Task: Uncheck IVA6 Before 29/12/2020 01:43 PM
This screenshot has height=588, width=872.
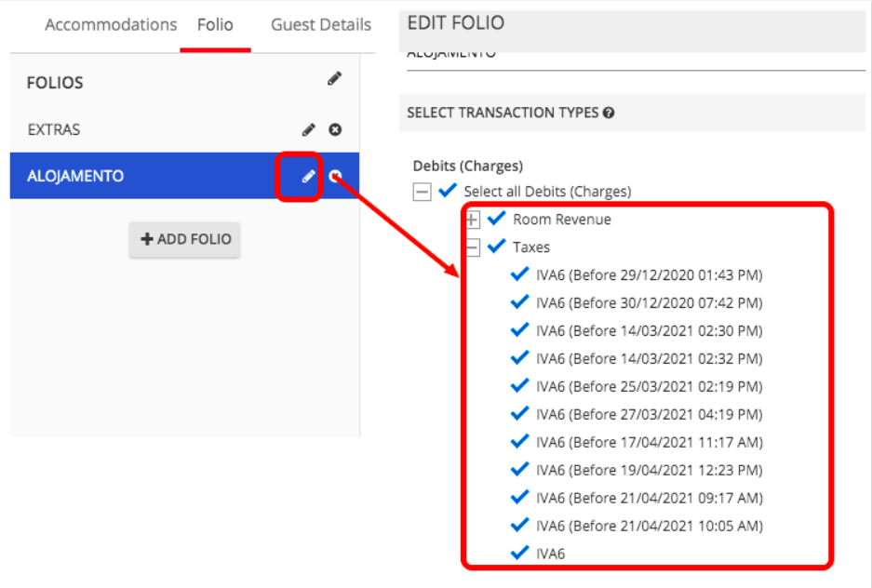Action: point(520,274)
